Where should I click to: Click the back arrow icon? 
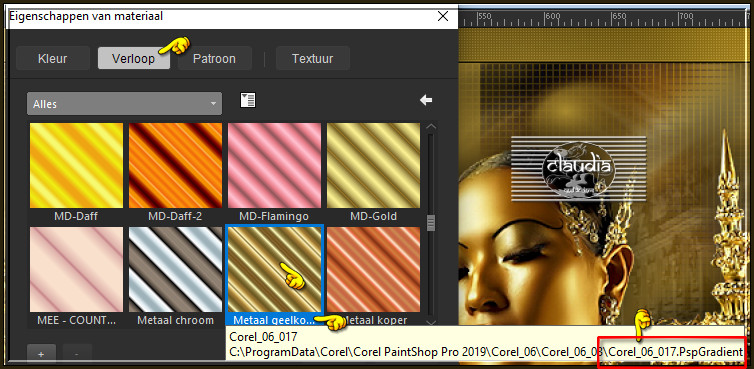(426, 100)
